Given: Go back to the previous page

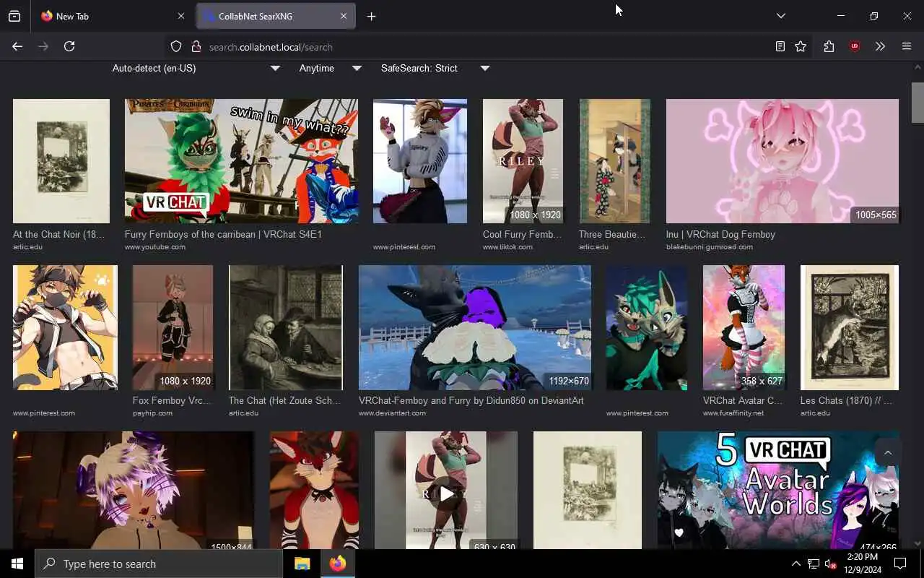Looking at the screenshot, I should pyautogui.click(x=17, y=46).
